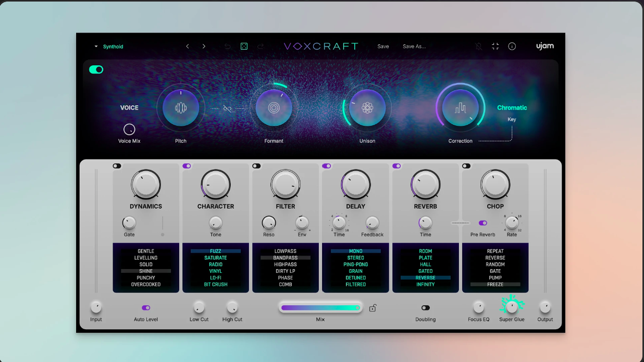644x362 pixels.
Task: Click the large Chop knob
Action: click(x=496, y=184)
